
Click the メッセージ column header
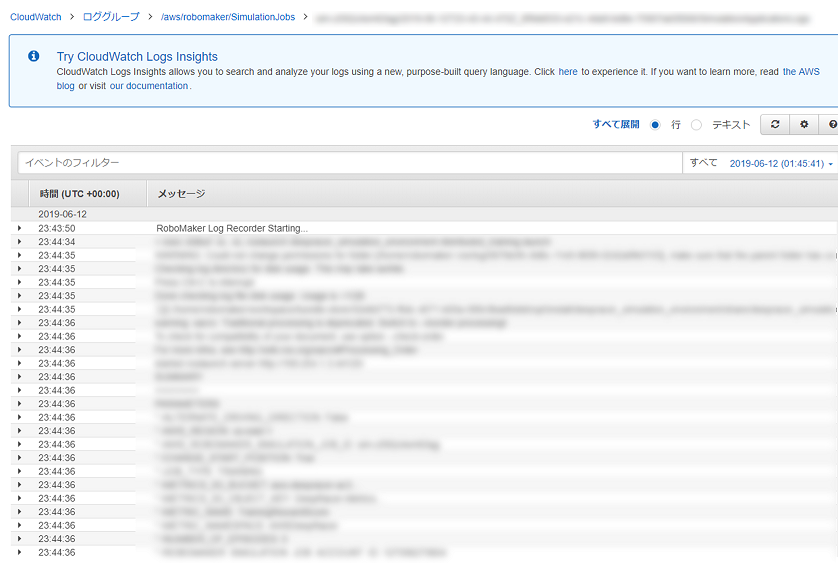181,194
